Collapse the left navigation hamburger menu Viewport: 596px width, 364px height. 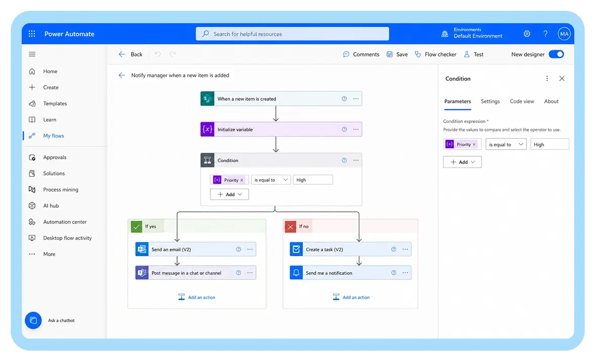pyautogui.click(x=32, y=54)
